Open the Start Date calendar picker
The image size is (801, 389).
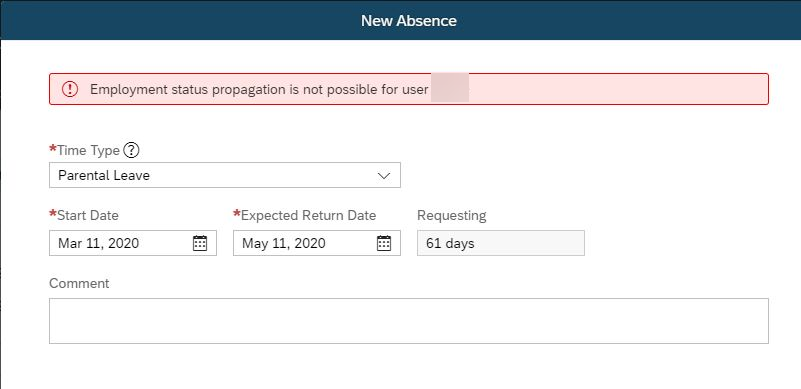click(x=200, y=243)
